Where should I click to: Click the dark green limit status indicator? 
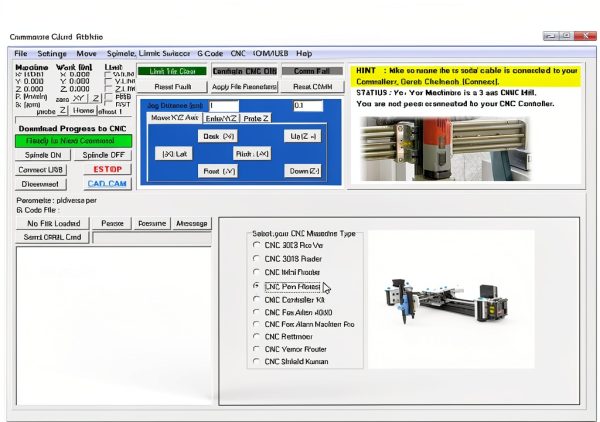(172, 71)
